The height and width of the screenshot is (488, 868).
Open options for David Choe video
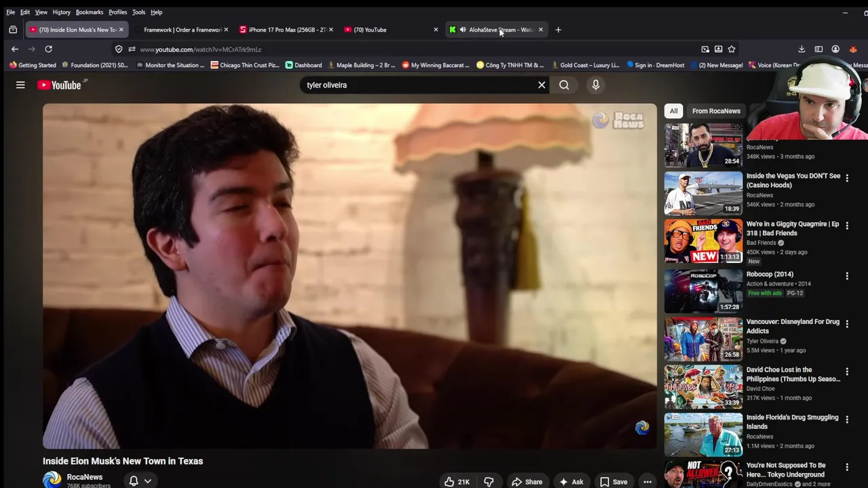pyautogui.click(x=847, y=372)
